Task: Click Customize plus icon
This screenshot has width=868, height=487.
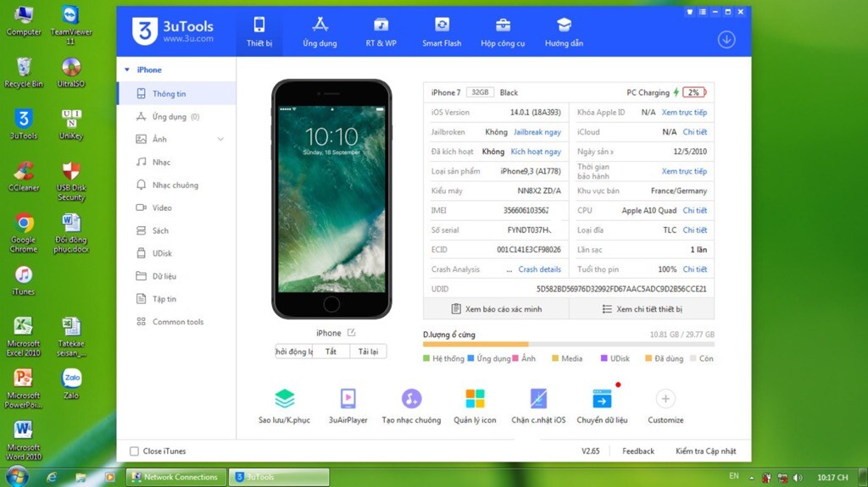Action: pyautogui.click(x=665, y=398)
